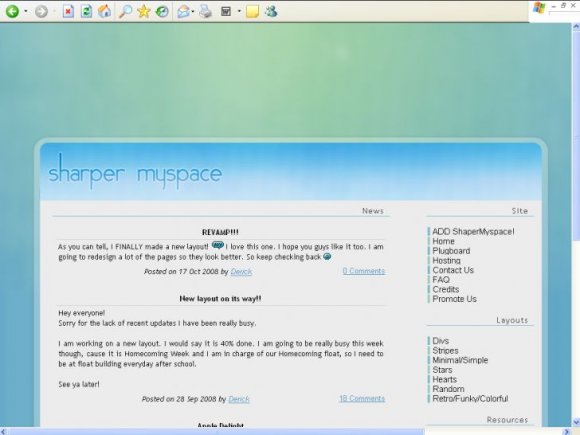Browse the Hearts layouts link
This screenshot has height=435, width=580.
444,379
